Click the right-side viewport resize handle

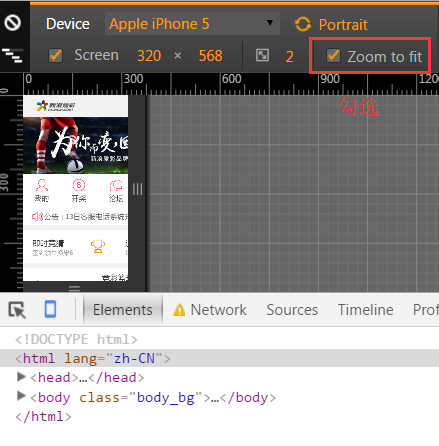(x=137, y=189)
